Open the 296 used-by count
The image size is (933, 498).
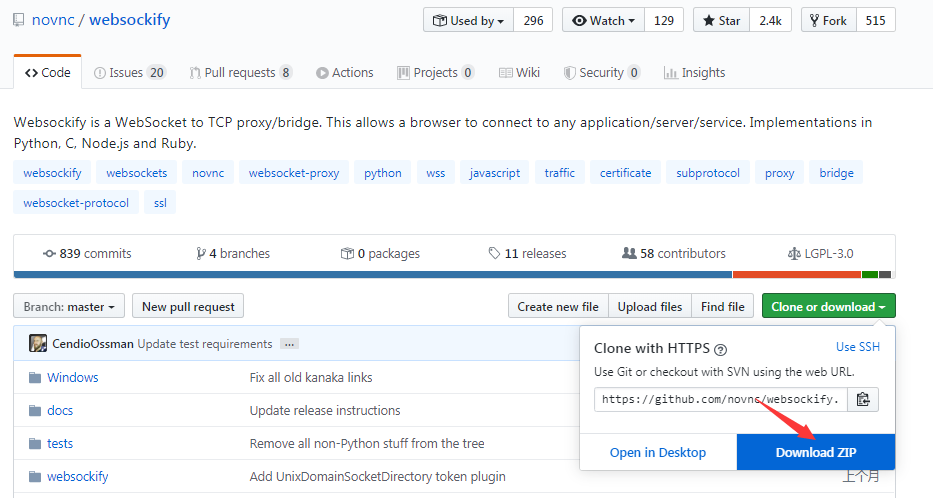pos(533,20)
